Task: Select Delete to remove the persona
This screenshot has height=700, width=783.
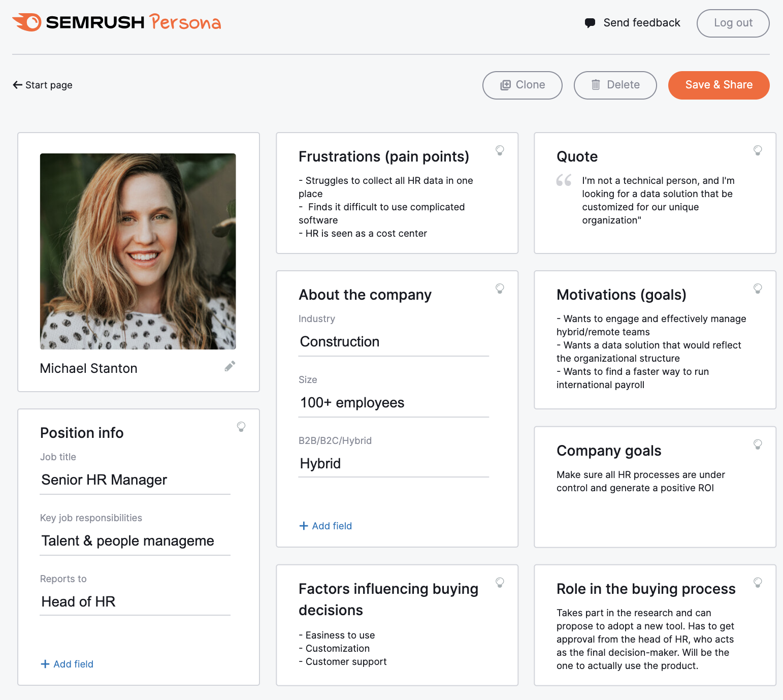Action: [x=615, y=85]
